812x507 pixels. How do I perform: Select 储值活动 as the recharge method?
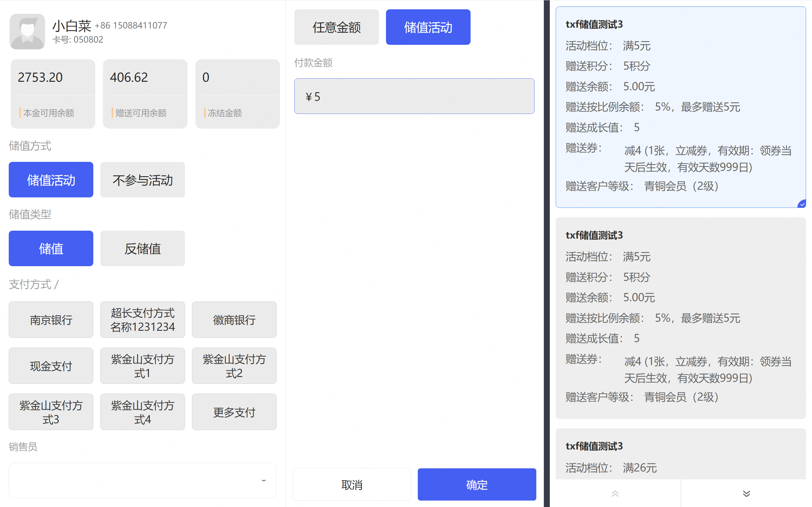point(51,180)
